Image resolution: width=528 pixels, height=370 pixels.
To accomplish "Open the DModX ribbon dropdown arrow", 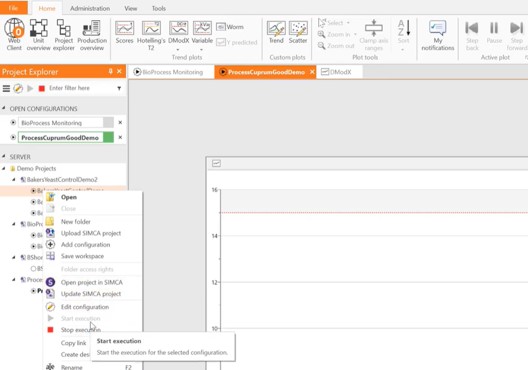I will point(178,50).
